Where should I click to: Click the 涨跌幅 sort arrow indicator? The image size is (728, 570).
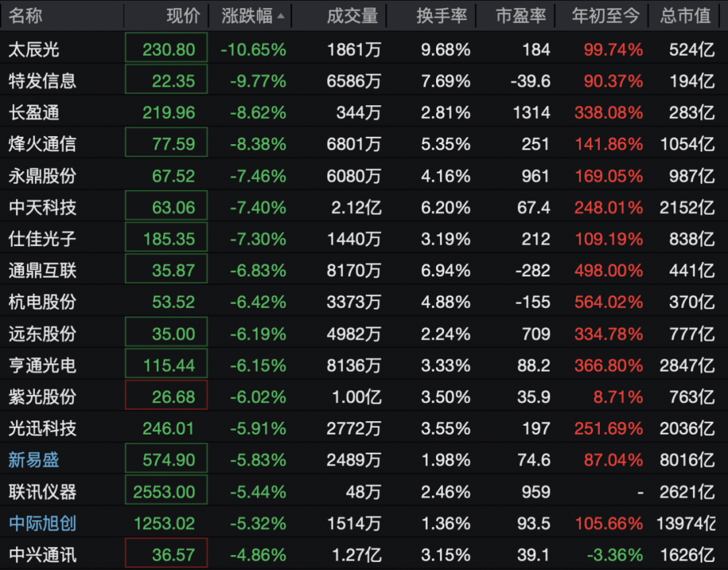coord(280,16)
